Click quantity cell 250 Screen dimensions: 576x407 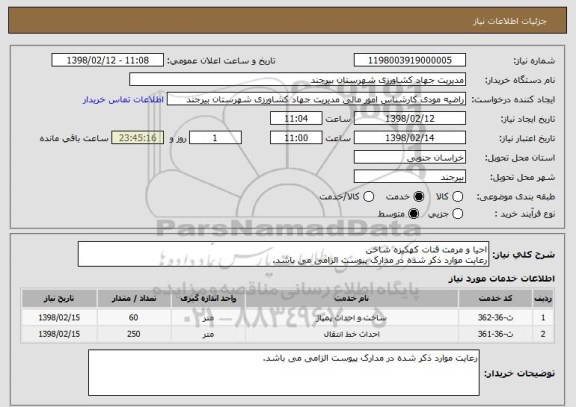click(x=134, y=334)
